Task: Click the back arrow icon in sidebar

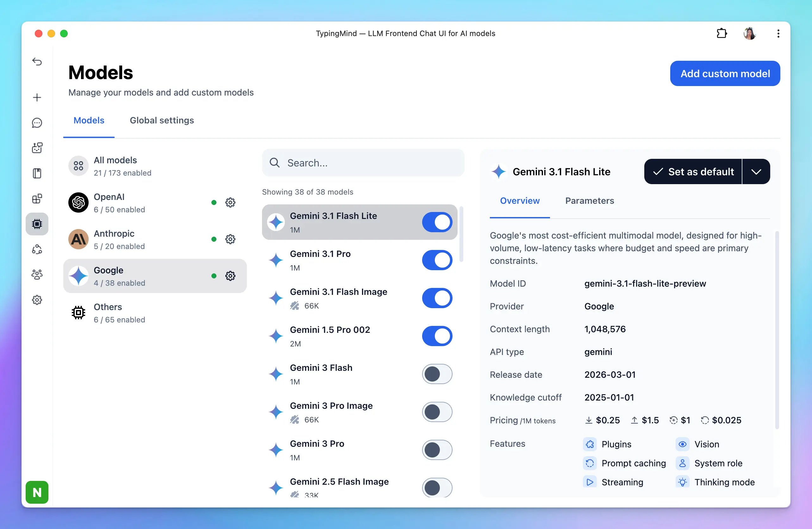Action: [37, 61]
